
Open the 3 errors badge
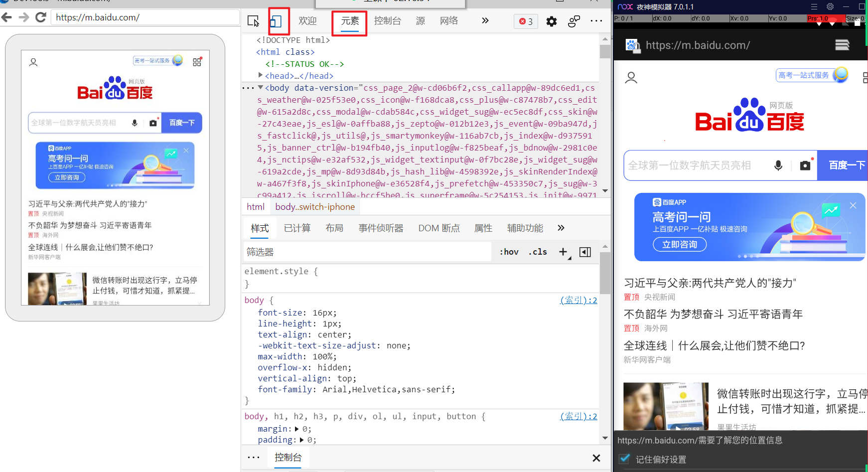pyautogui.click(x=526, y=21)
